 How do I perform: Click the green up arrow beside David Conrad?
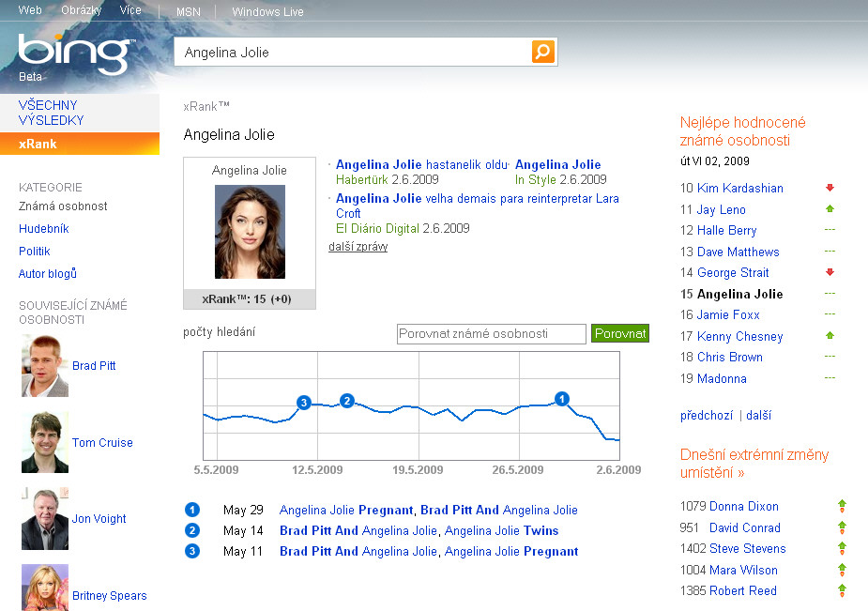842,527
